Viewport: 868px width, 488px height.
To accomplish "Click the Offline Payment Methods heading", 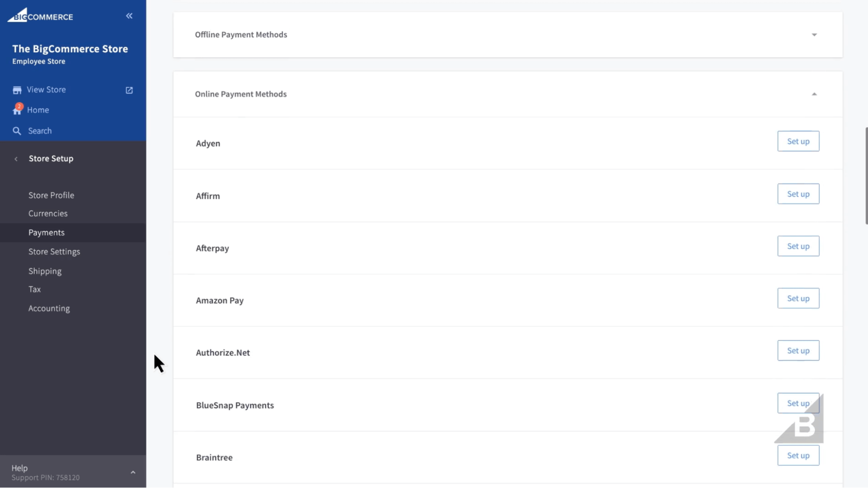I will [241, 34].
